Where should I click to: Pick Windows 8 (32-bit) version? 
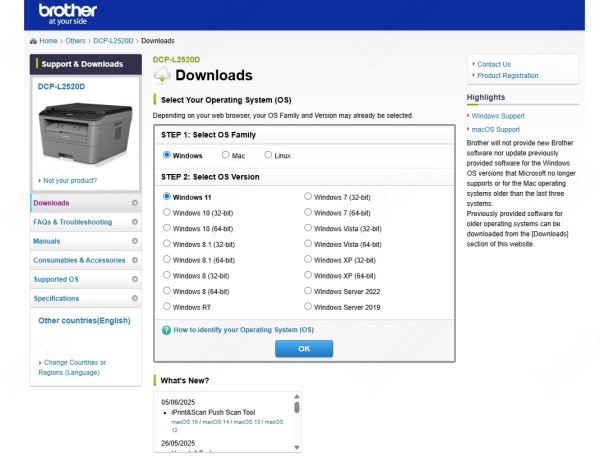pos(166,275)
